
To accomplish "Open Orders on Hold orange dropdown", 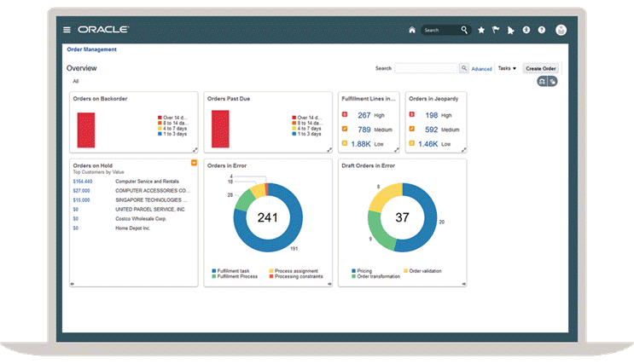I will point(194,162).
